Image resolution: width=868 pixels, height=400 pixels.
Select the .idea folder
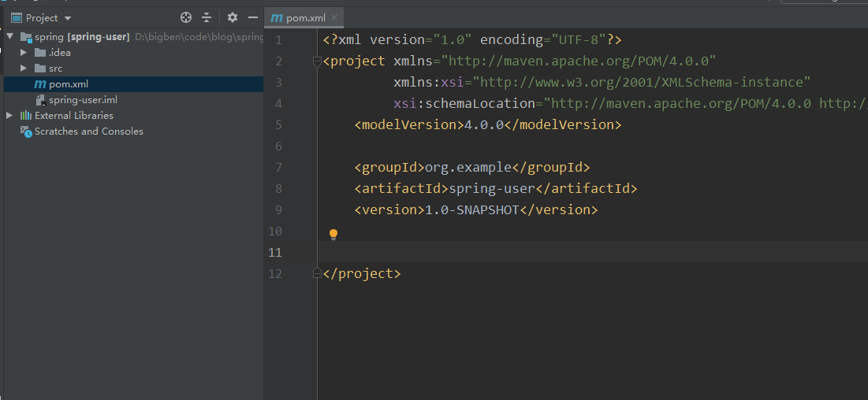60,53
